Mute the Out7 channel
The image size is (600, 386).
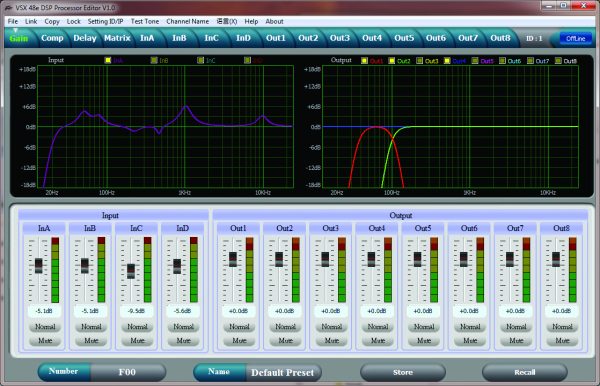(x=516, y=340)
